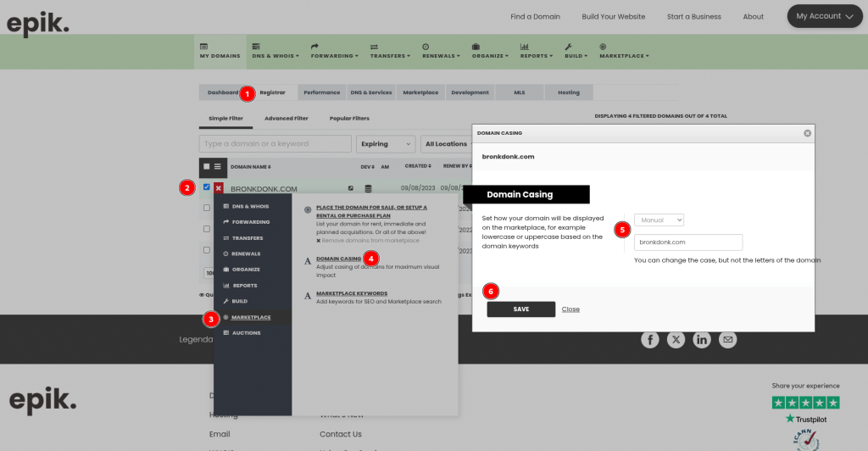Screen dimensions: 868x451
Task: Sort by the Dev column header
Action: 368,166
